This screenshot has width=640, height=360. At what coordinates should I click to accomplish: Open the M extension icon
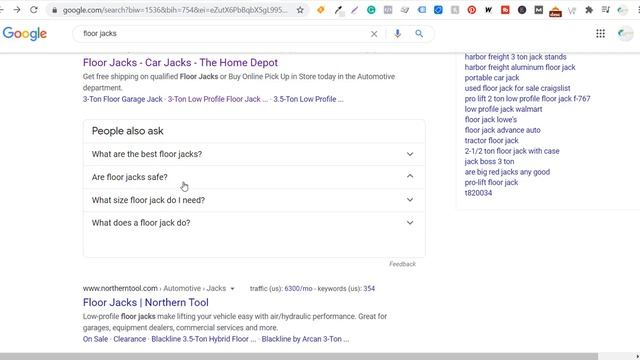[538, 10]
